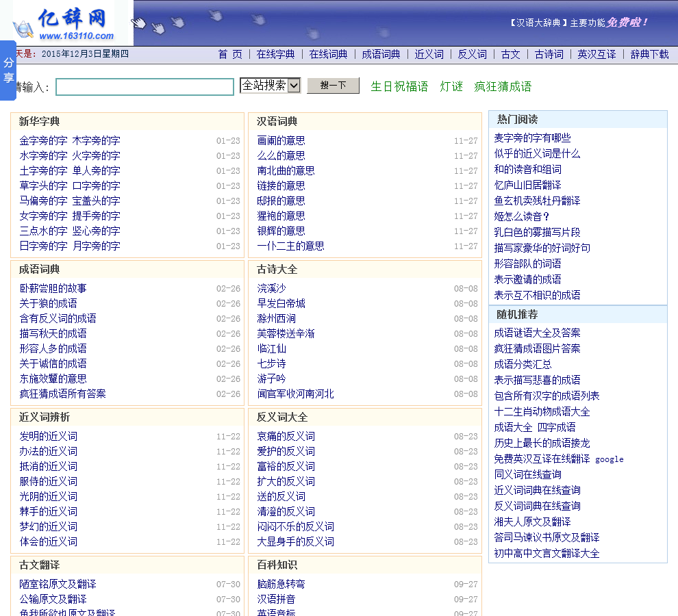Open the blue 分享 share side tab
The width and height of the screenshot is (678, 616).
coord(8,70)
